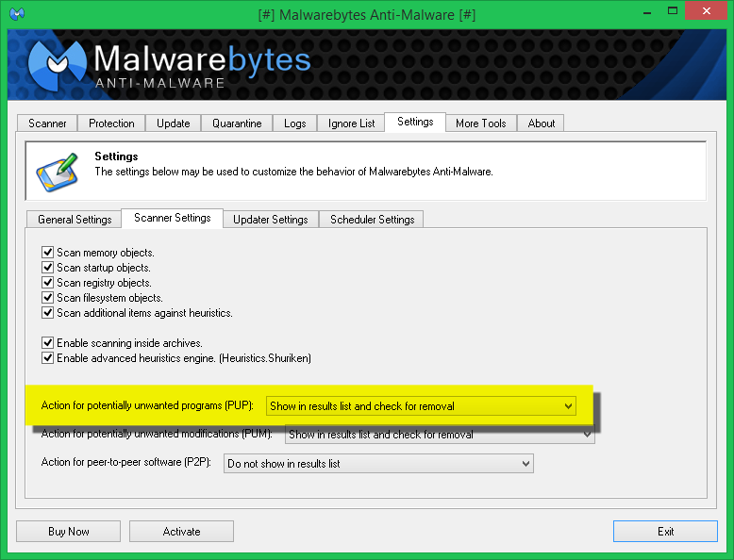The height and width of the screenshot is (560, 734).
Task: Open the P2P action dropdown
Action: click(378, 463)
